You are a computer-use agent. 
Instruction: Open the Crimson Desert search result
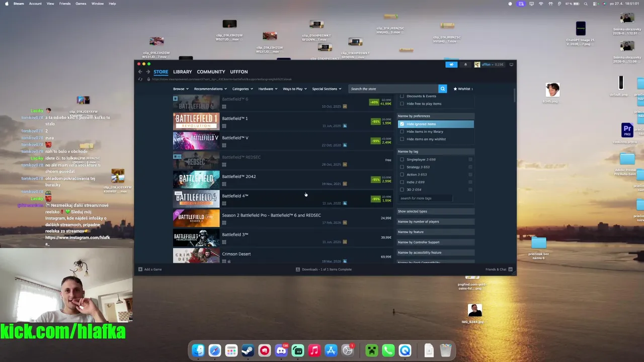click(x=283, y=256)
